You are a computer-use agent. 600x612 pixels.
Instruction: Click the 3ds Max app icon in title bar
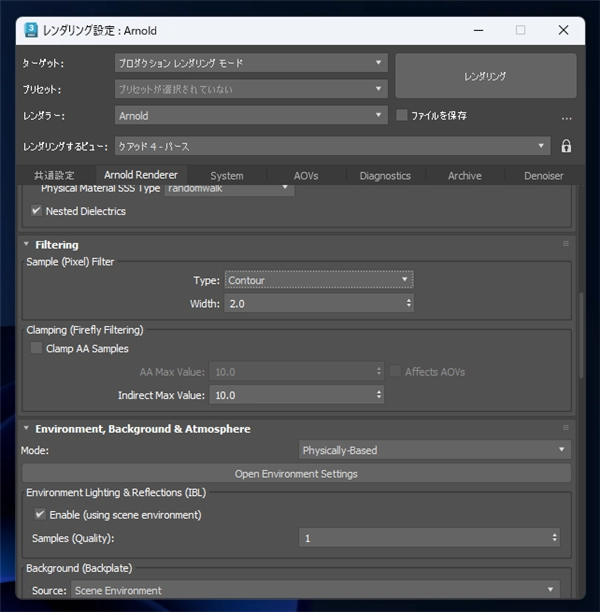31,30
